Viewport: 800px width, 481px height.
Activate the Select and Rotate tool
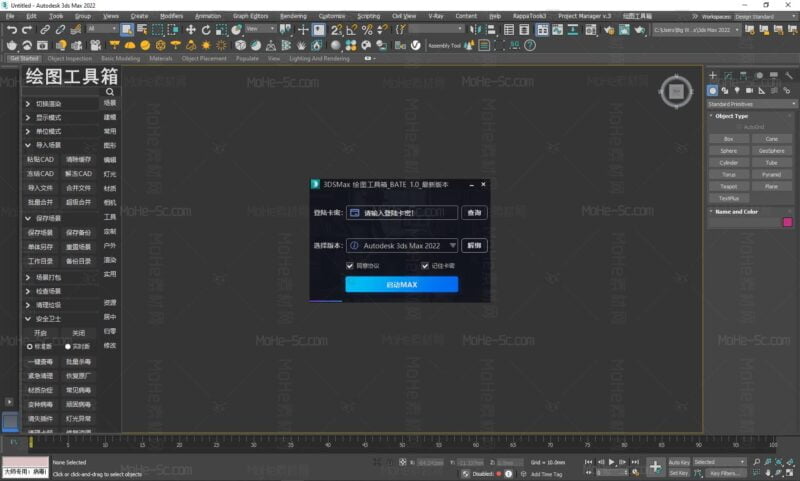(x=206, y=30)
